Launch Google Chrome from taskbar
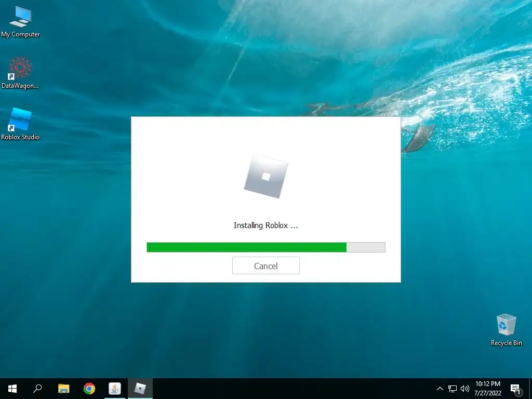The width and height of the screenshot is (532, 399). coord(89,389)
